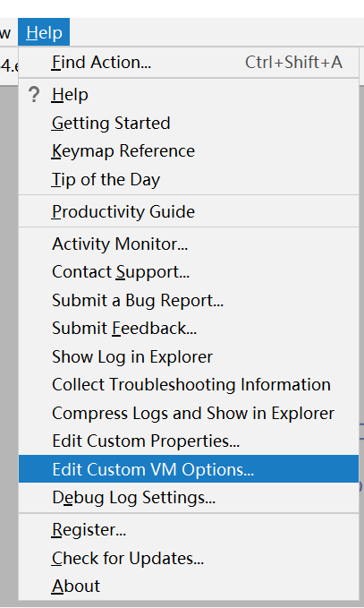Select Submit a Bug Report...
Screen dimensions: 364x608
(189, 300)
